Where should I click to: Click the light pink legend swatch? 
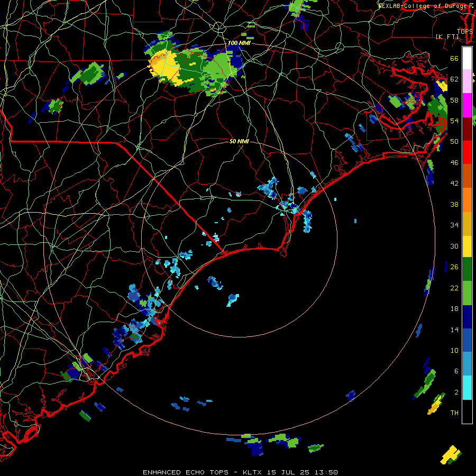point(467,81)
